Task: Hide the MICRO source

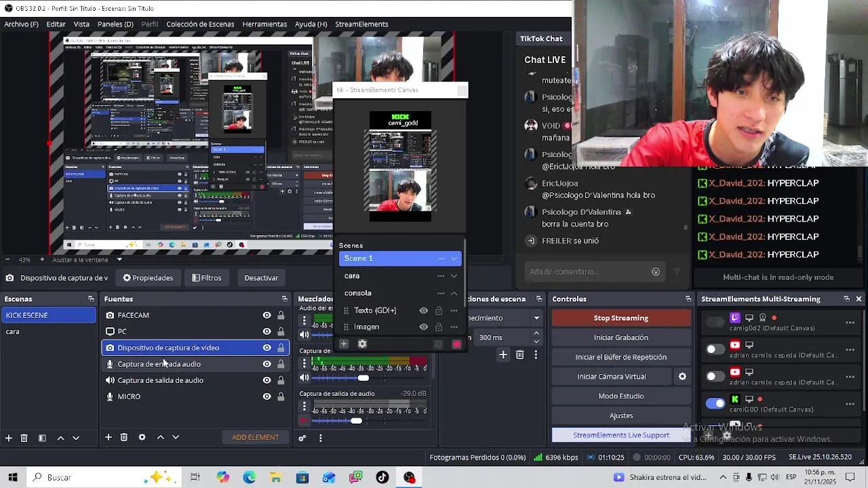Action: tap(267, 396)
